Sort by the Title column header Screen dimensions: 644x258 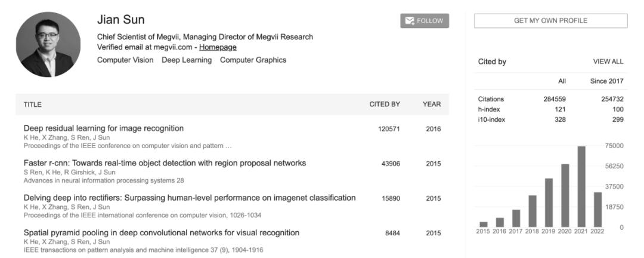pos(32,105)
